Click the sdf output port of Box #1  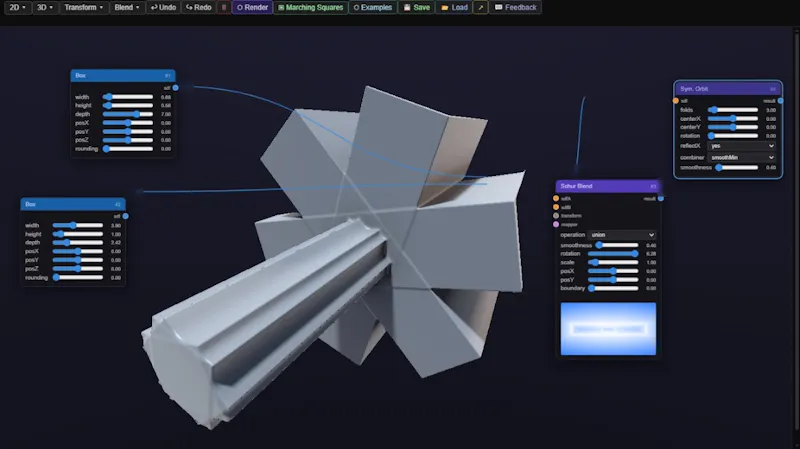point(176,88)
